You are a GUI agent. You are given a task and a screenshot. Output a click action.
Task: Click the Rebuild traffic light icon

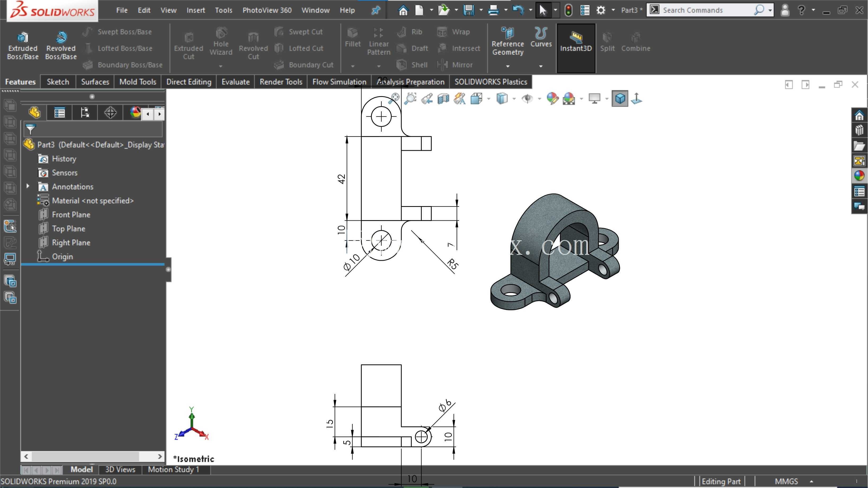tap(568, 10)
